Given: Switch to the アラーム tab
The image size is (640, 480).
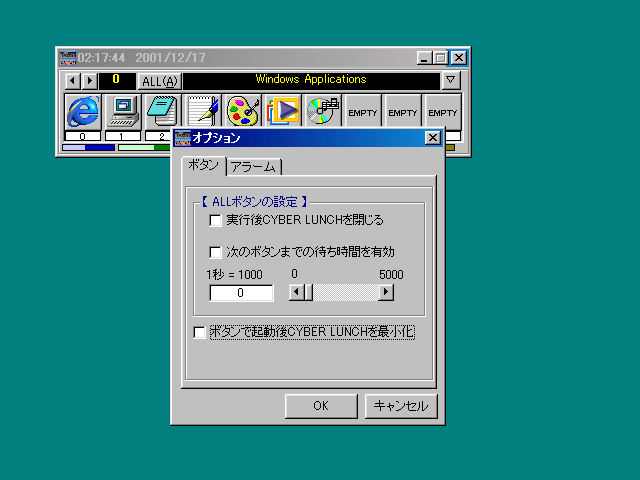Looking at the screenshot, I should pos(253,167).
